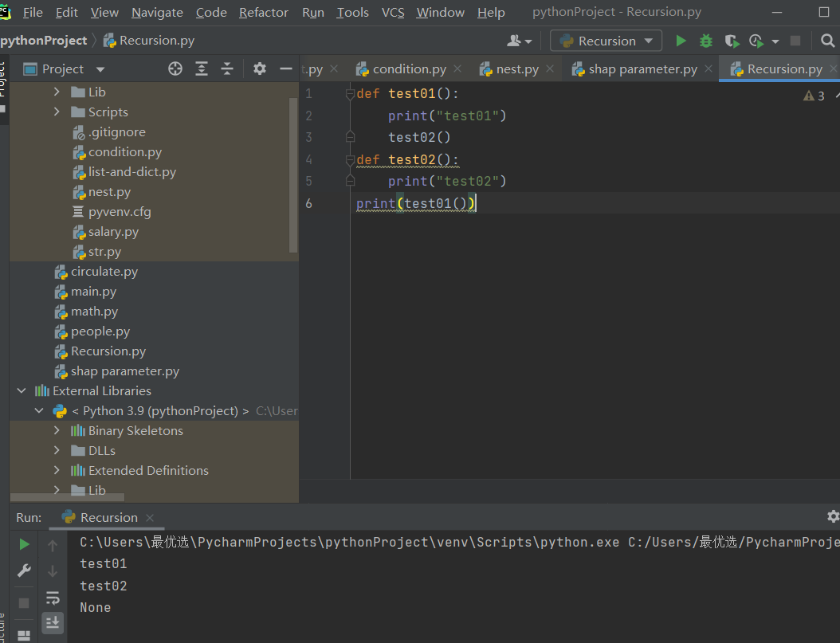Close the Recursion run tab
The image size is (840, 643).
[150, 518]
